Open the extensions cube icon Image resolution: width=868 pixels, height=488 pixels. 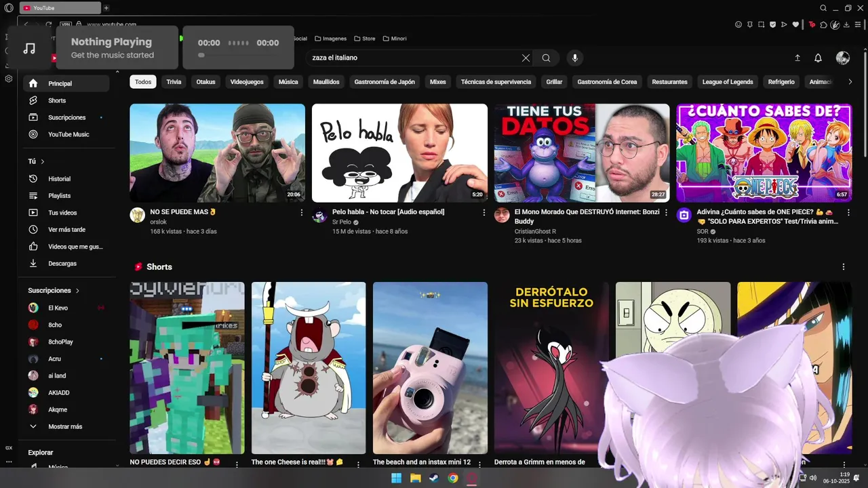point(824,24)
